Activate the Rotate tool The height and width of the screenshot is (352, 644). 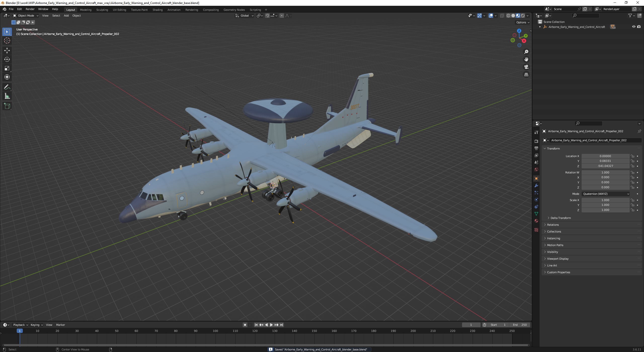7,59
